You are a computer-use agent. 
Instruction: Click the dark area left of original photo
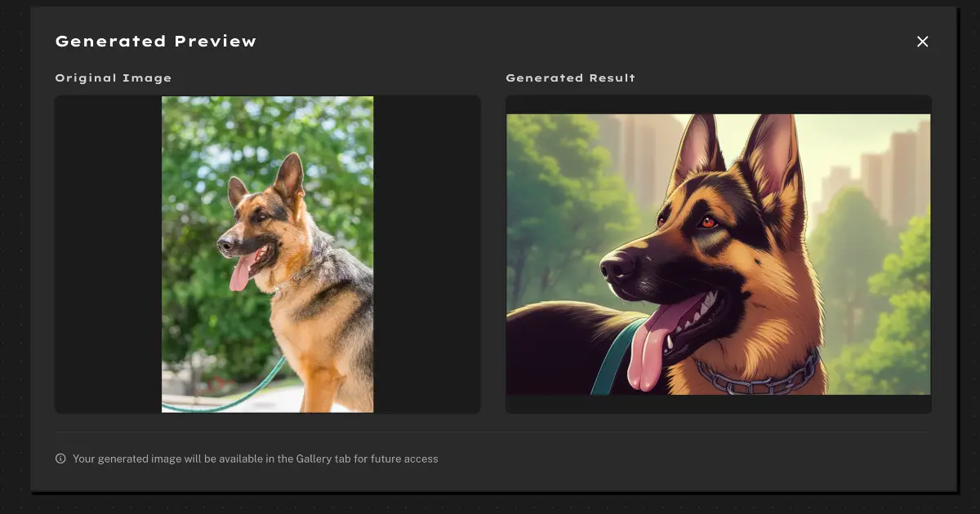point(108,254)
